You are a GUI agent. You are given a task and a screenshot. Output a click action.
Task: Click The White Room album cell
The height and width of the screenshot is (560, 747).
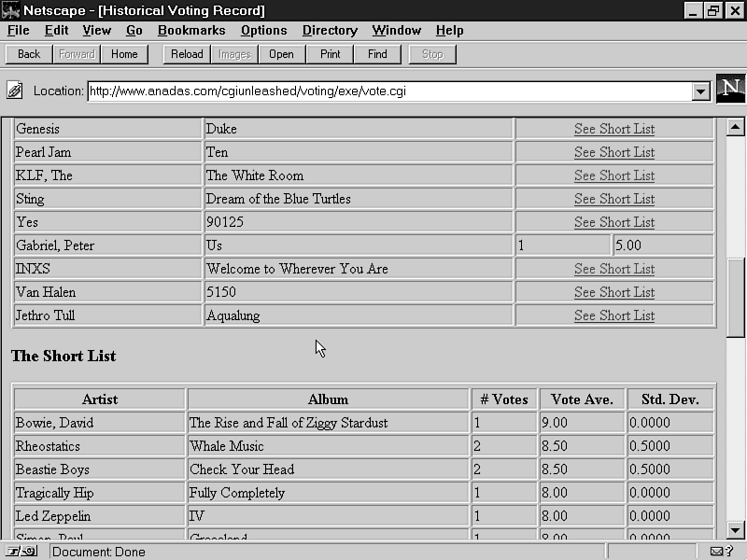(x=359, y=175)
